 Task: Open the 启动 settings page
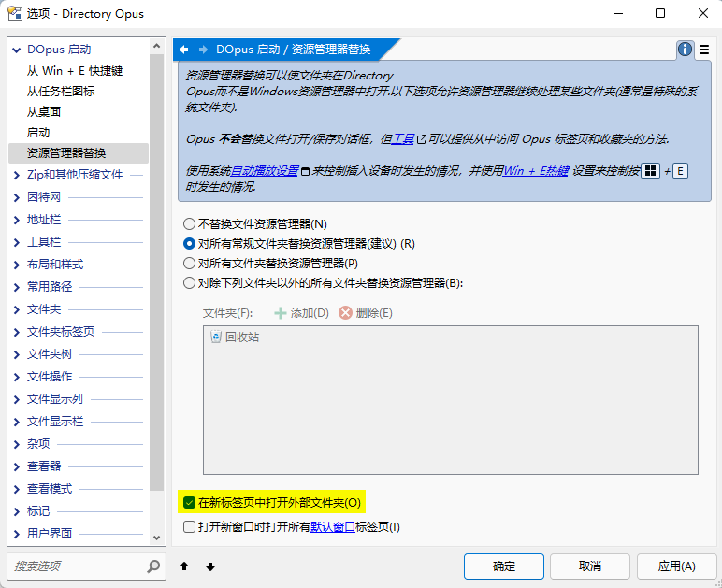pos(38,133)
